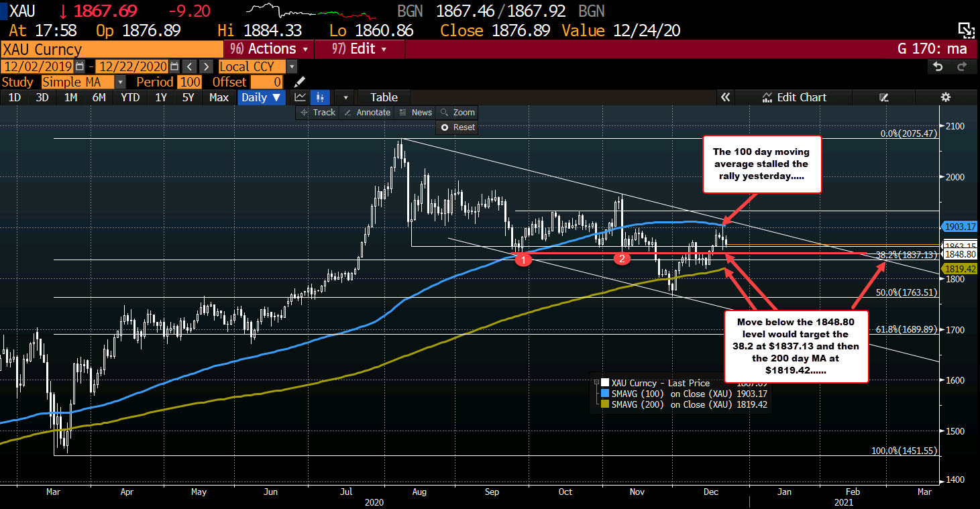980x509 pixels.
Task: Click the white XAU Last Price legend swatch
Action: [x=605, y=383]
